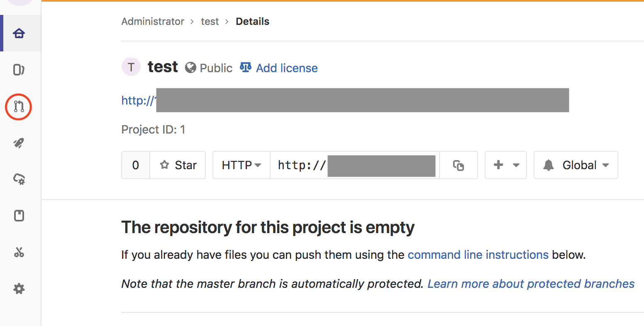Viewport: 644px width, 326px height.
Task: Copy the clone URL to clipboard
Action: tap(459, 165)
